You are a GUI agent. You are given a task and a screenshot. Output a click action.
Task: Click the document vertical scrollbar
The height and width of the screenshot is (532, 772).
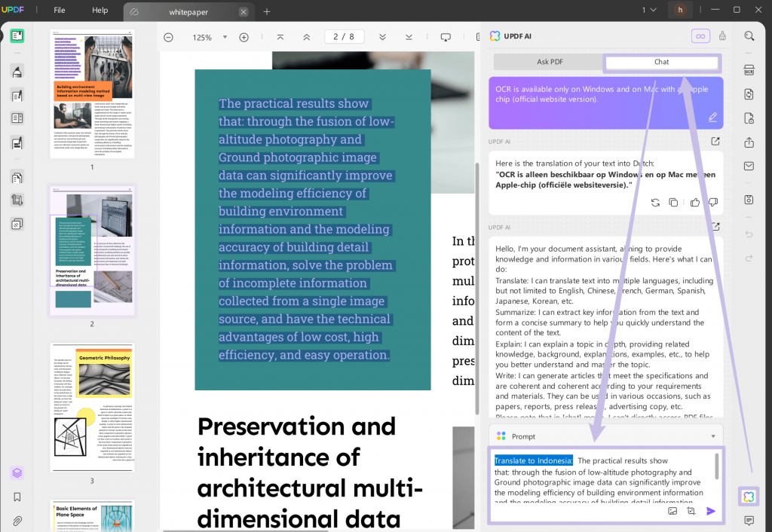point(476,288)
